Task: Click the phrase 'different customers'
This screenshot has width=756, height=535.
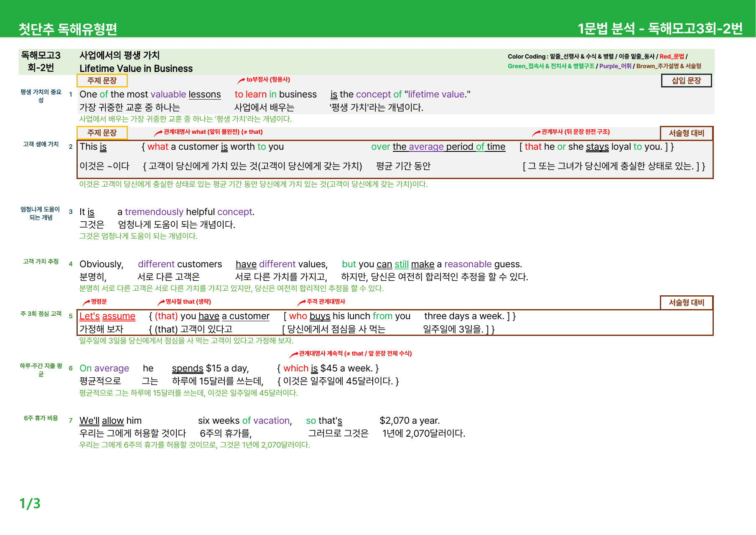Action: pyautogui.click(x=180, y=264)
